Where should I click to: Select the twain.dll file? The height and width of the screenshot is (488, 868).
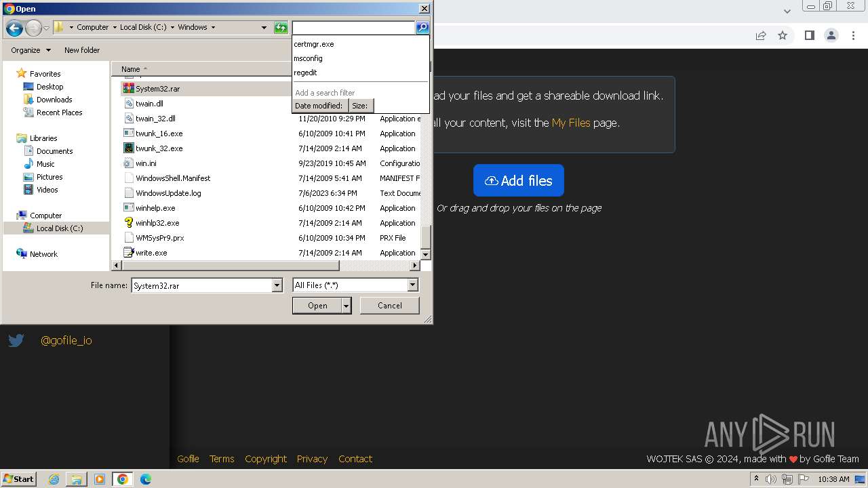(x=144, y=104)
